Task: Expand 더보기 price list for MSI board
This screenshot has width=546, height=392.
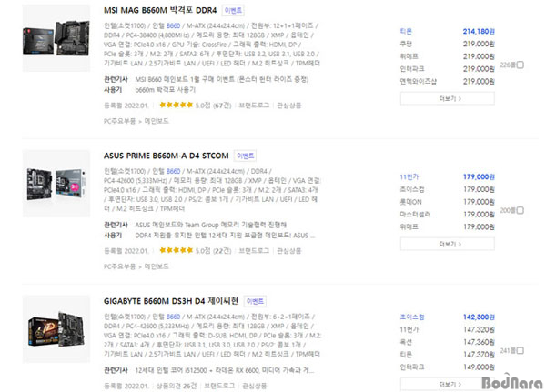Action: coord(448,98)
